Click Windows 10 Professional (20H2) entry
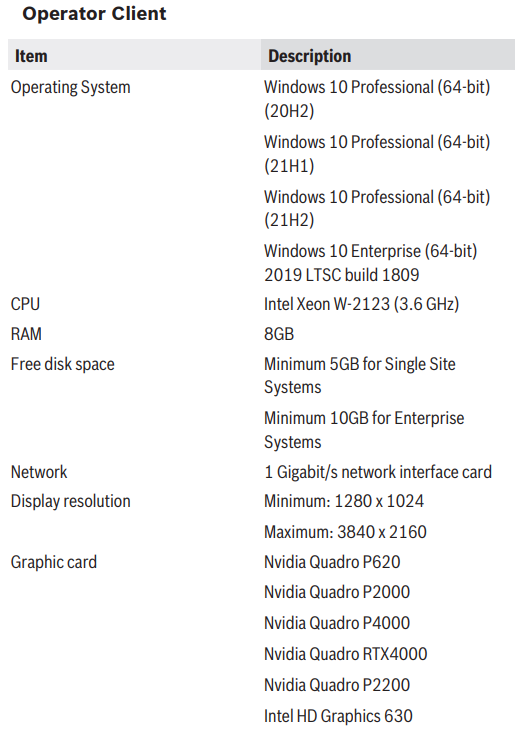This screenshot has width=519, height=735. coord(377,99)
